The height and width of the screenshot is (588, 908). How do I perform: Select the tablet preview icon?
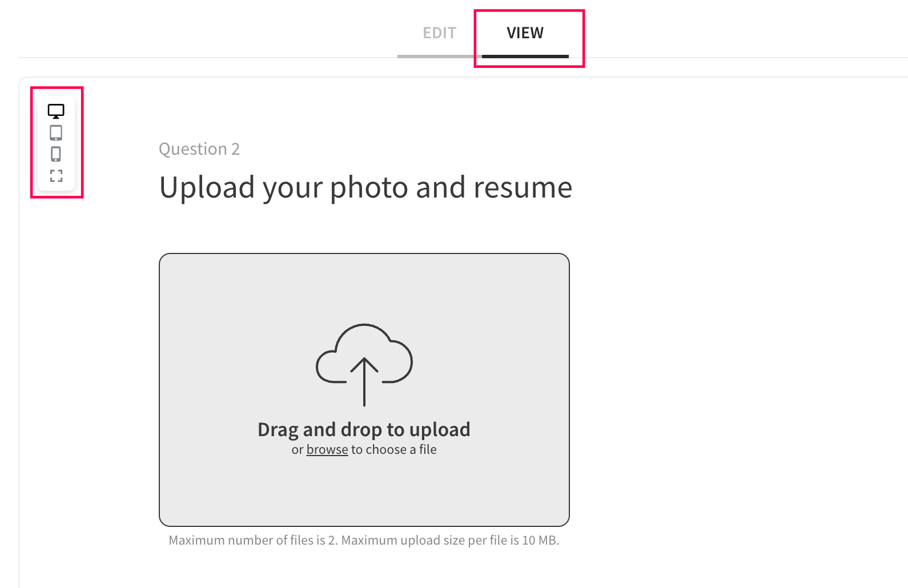(56, 132)
